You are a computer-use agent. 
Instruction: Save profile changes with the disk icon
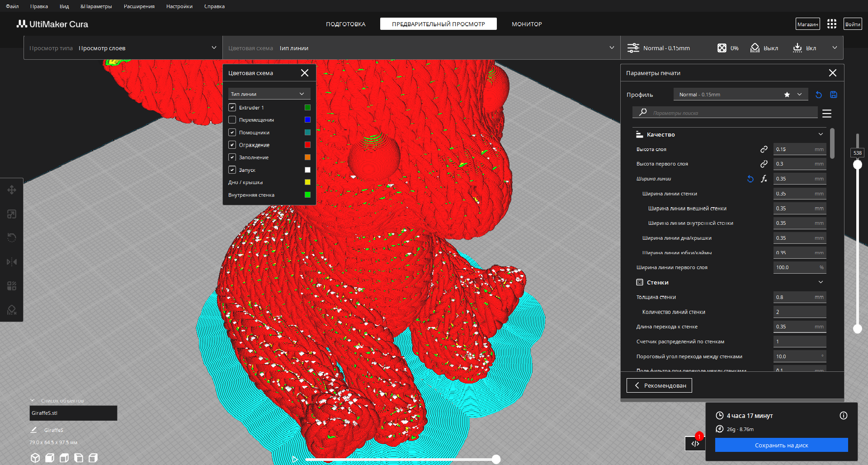834,95
